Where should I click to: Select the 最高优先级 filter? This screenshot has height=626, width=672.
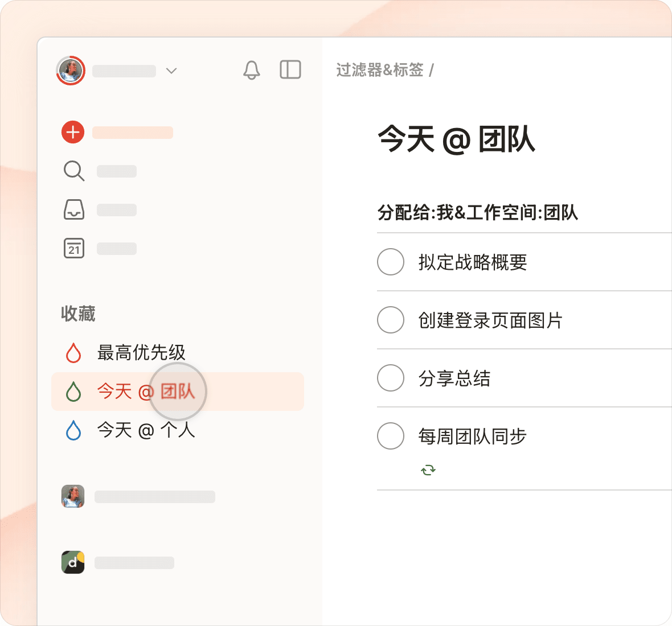[x=178, y=353]
